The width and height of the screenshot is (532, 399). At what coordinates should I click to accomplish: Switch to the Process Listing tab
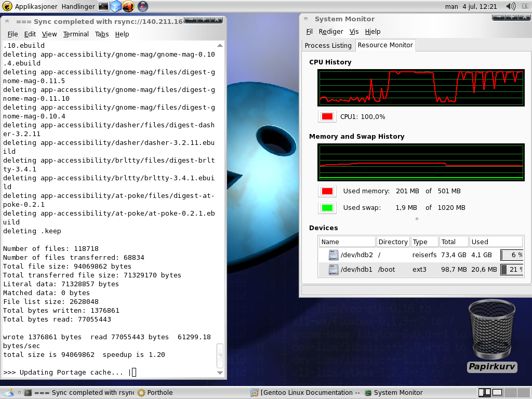pos(328,46)
